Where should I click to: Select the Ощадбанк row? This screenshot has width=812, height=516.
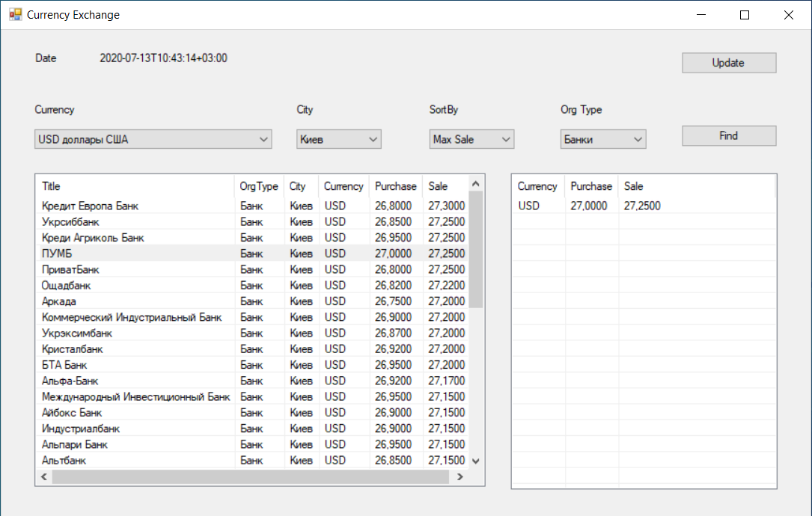pos(252,286)
